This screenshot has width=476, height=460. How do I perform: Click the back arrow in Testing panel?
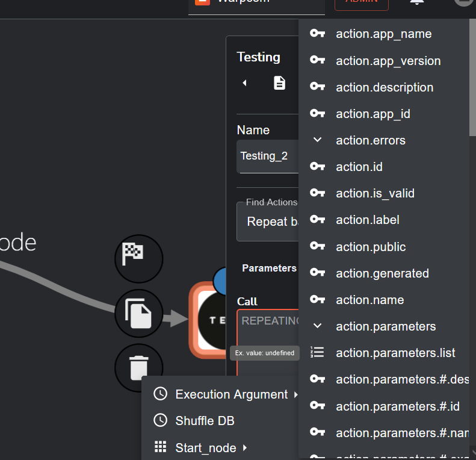[245, 82]
